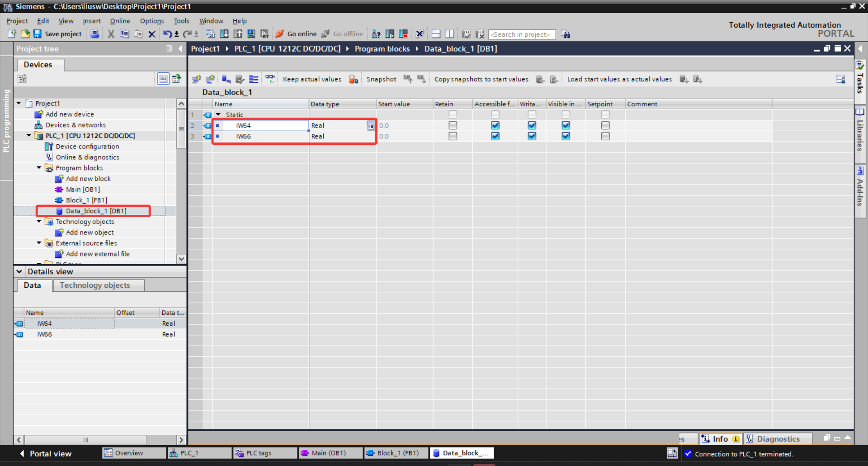Split editor space vertically
Screen dimensions: 868x466
[450, 34]
